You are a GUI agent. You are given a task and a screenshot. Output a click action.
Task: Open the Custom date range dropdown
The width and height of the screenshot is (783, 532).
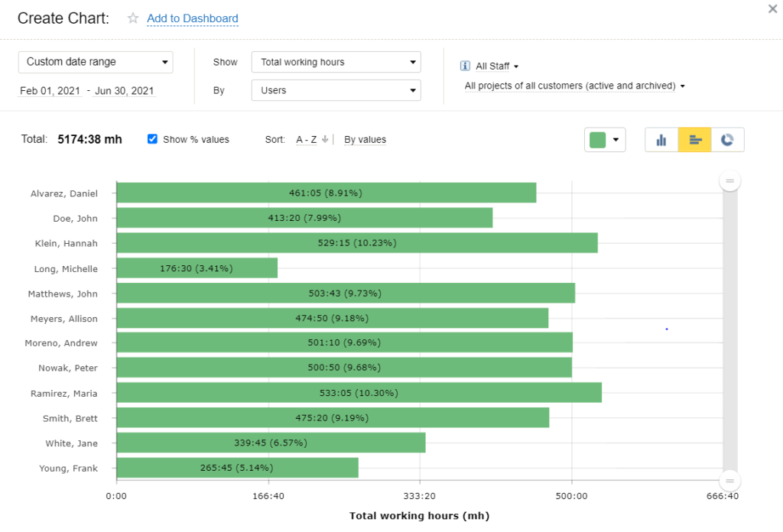[96, 62]
